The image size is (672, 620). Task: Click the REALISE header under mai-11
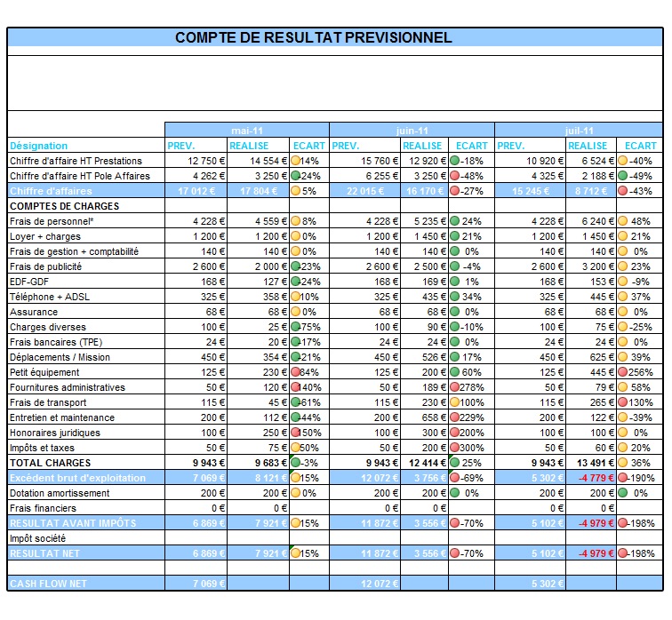click(249, 146)
